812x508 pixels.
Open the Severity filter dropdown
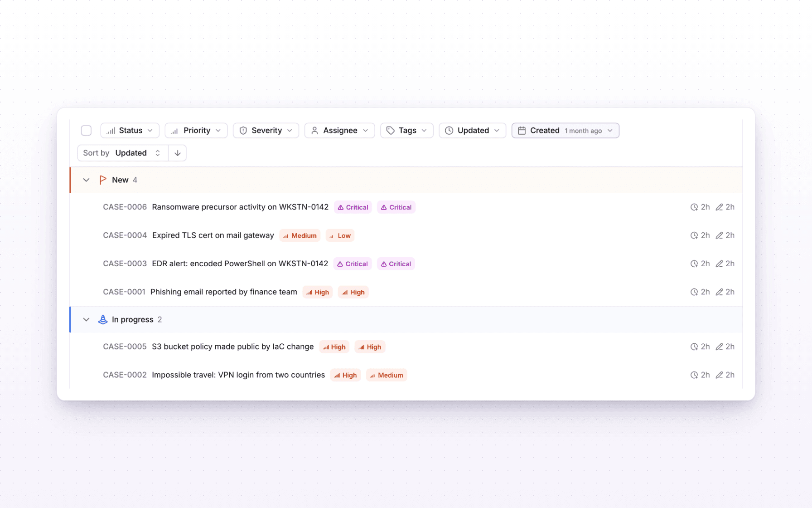[x=266, y=131]
